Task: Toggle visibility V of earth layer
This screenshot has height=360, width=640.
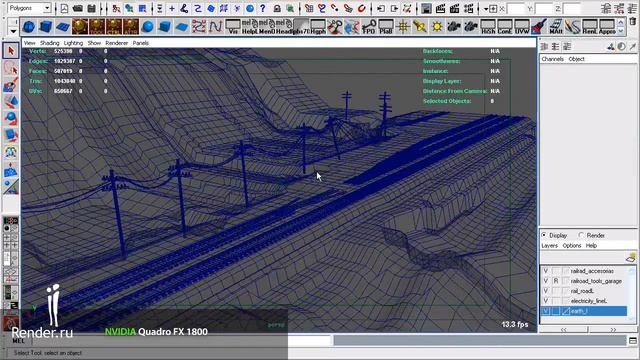Action: (546, 311)
